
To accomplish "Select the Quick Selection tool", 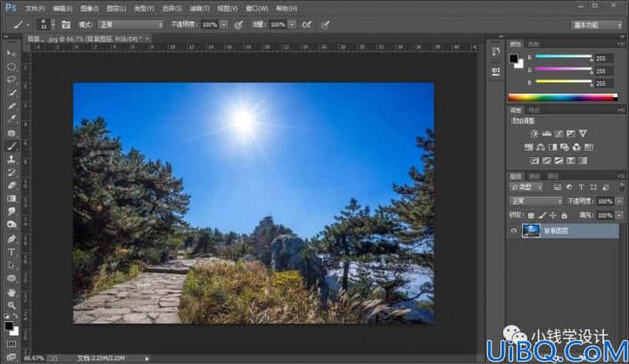I will 12,93.
